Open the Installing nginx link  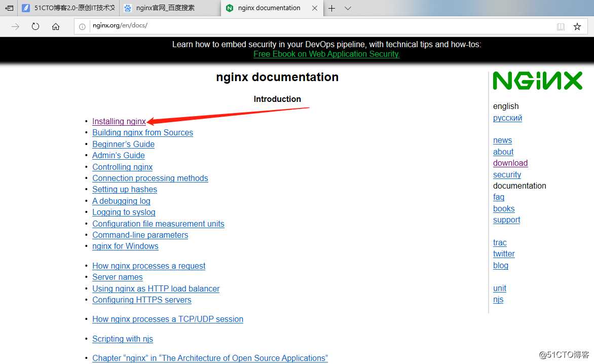pos(119,121)
